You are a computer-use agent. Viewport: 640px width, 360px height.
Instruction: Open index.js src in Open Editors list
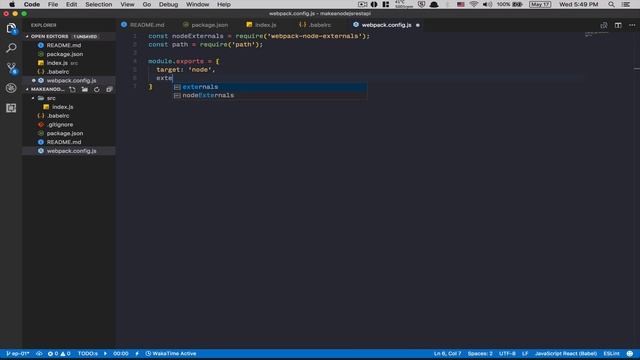coord(69,63)
